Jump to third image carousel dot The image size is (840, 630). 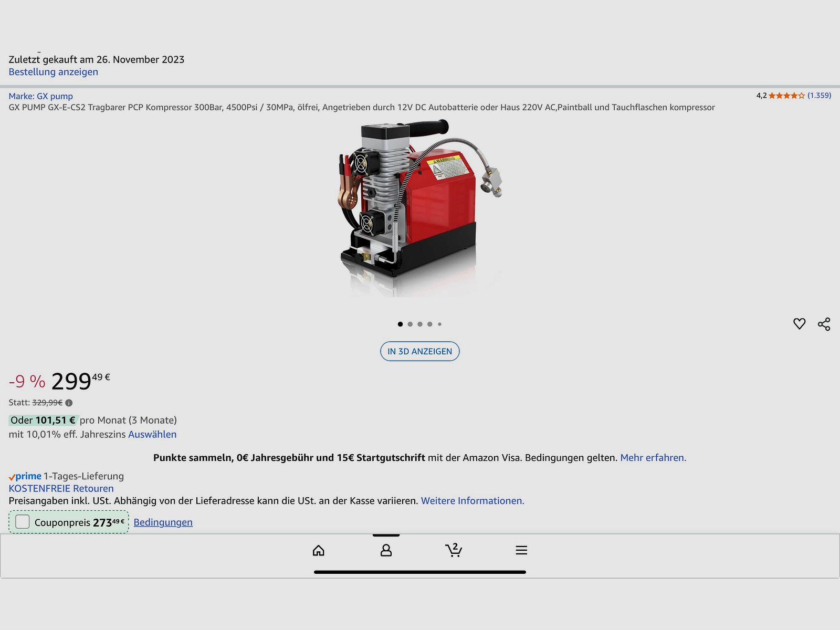pos(420,324)
